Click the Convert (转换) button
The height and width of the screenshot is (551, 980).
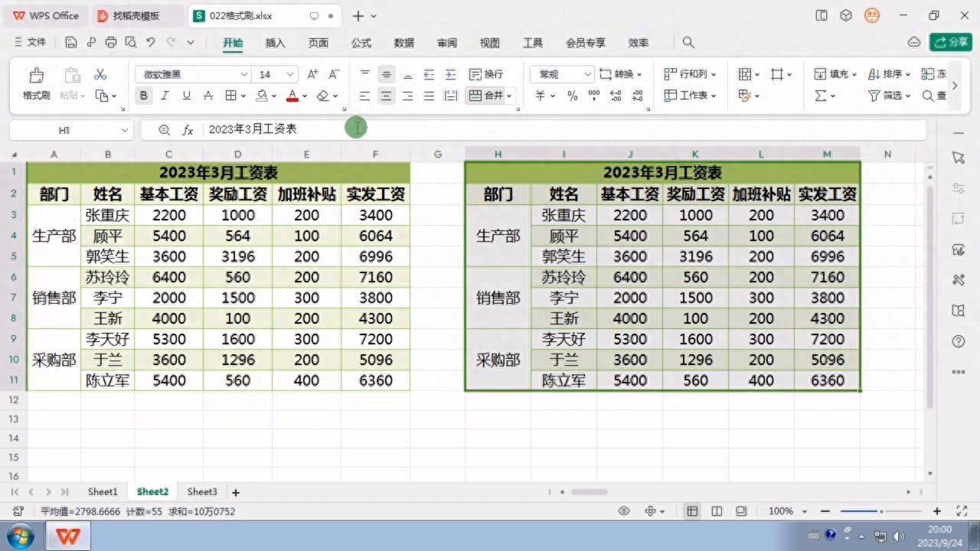tap(620, 74)
